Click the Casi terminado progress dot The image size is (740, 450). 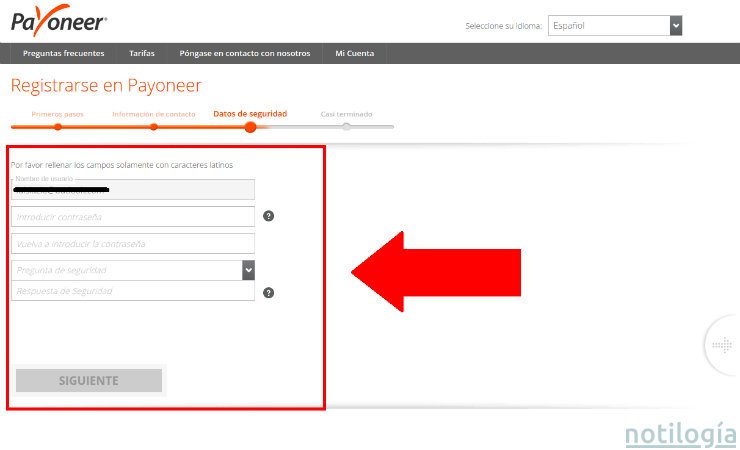click(346, 127)
